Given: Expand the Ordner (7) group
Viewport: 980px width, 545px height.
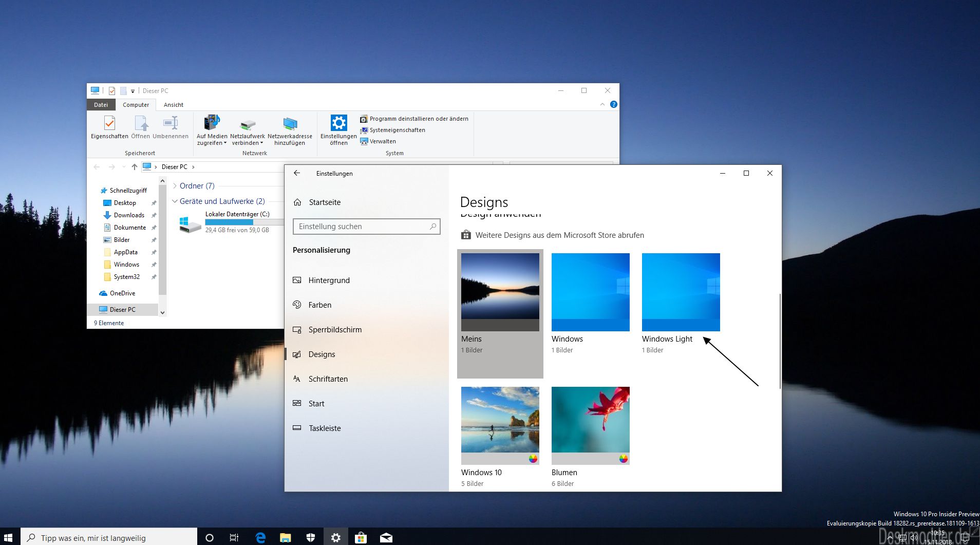Looking at the screenshot, I should [x=175, y=186].
